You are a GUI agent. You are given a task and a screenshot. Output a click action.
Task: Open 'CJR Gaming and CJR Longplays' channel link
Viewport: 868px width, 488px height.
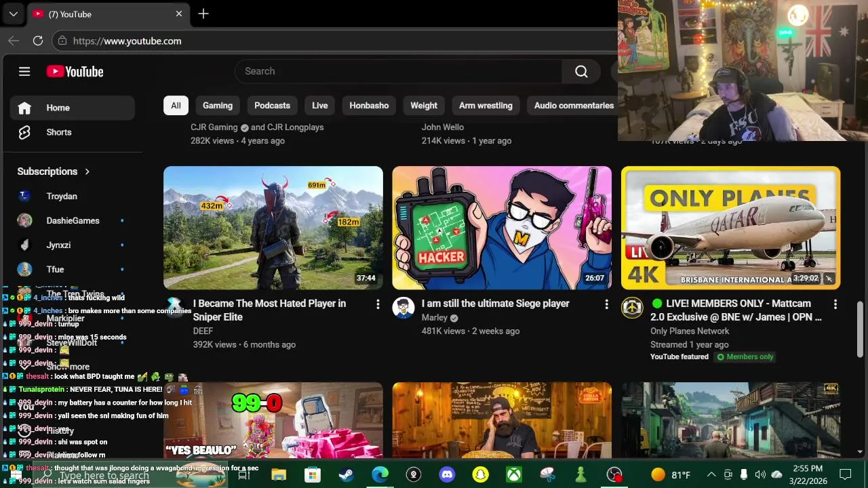click(x=257, y=127)
